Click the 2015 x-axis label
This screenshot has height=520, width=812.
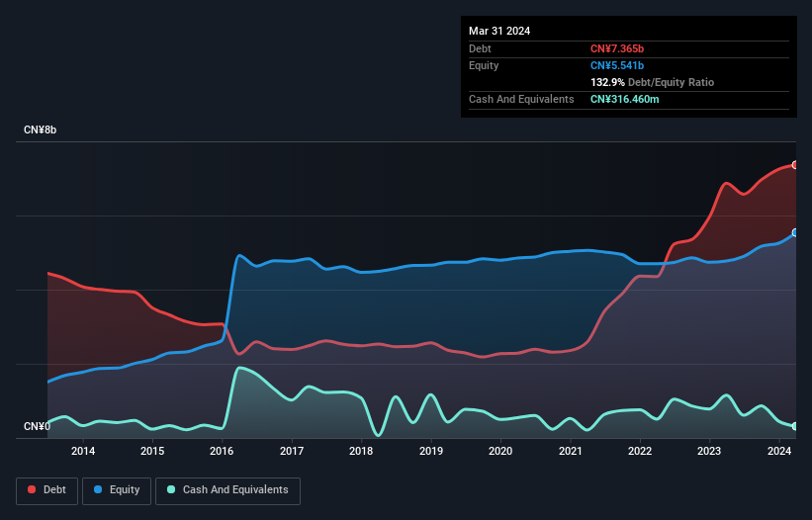click(x=152, y=451)
